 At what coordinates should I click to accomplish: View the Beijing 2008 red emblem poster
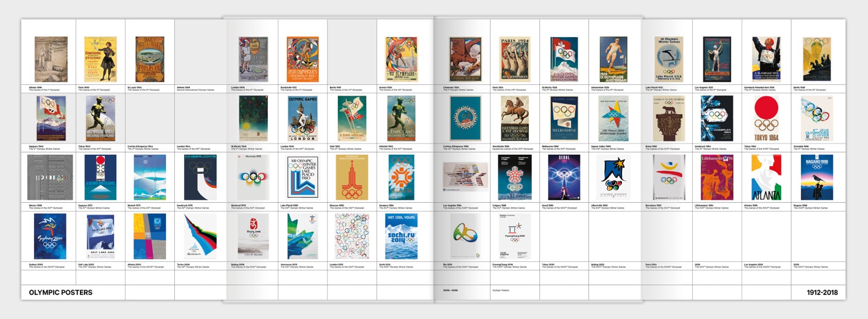253,236
